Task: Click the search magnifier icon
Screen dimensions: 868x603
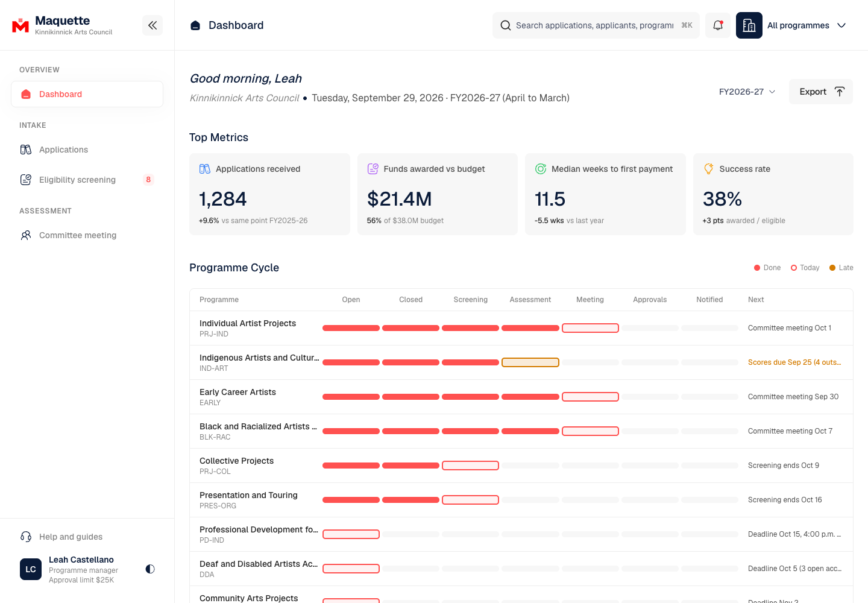Action: click(x=506, y=25)
